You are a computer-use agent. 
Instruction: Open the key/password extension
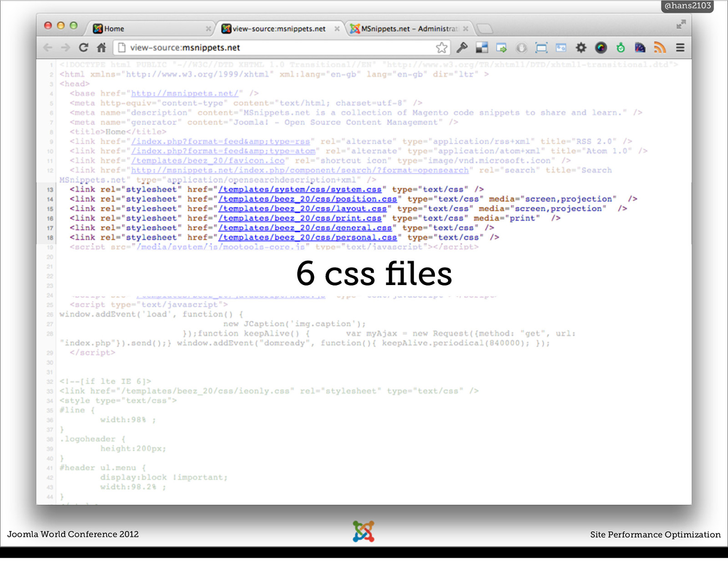(x=462, y=47)
